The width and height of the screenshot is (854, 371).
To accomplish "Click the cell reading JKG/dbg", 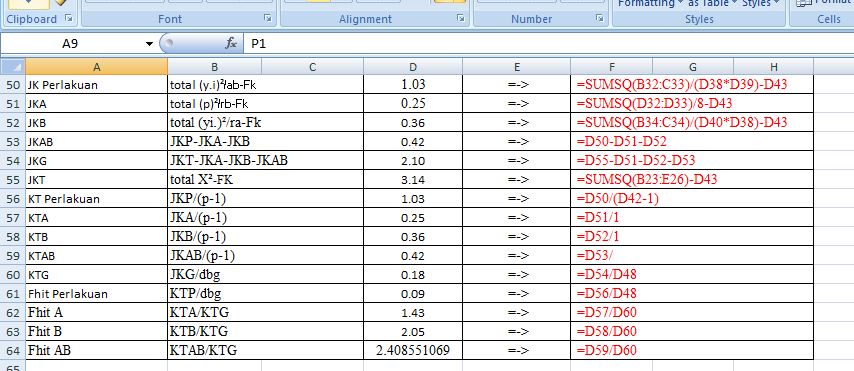I will pyautogui.click(x=265, y=275).
